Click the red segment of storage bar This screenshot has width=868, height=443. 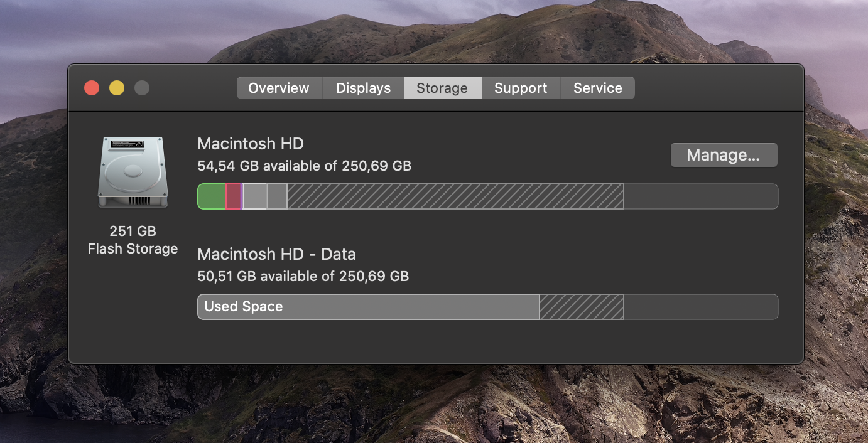click(x=233, y=196)
